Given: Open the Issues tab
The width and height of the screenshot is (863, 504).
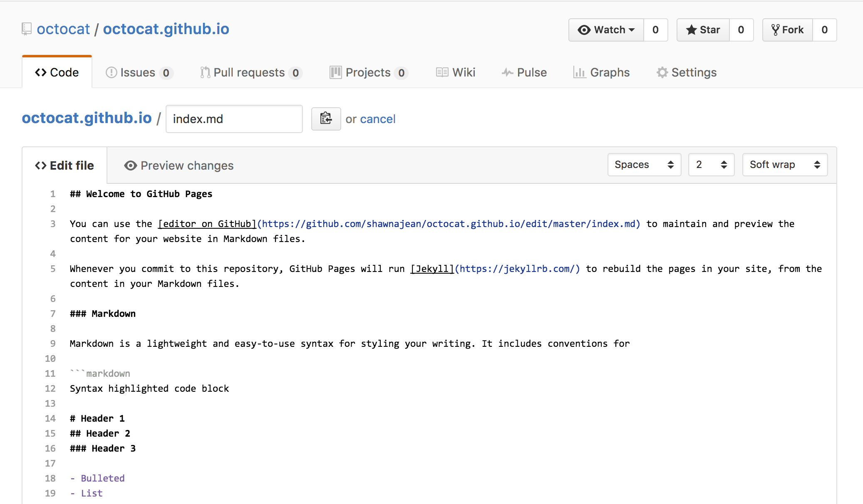Looking at the screenshot, I should 139,72.
